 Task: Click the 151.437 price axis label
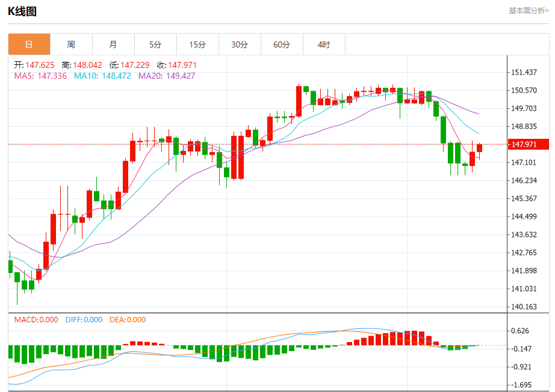pyautogui.click(x=523, y=72)
